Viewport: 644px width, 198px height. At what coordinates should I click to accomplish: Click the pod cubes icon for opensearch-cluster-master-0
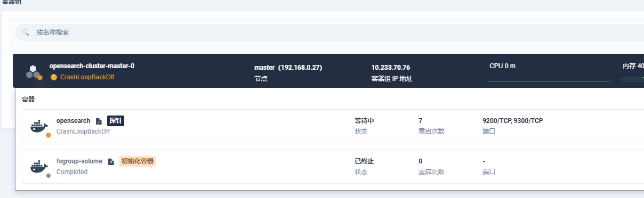[34, 72]
